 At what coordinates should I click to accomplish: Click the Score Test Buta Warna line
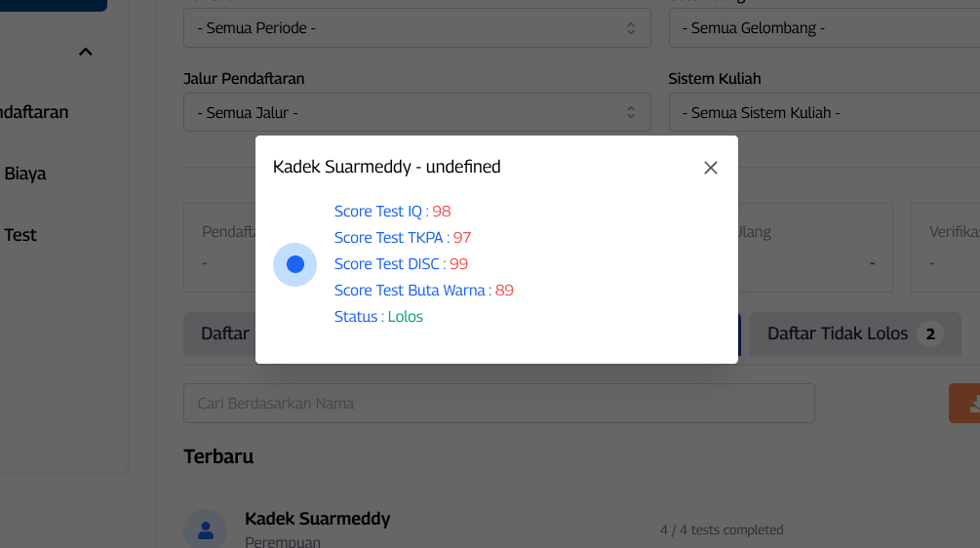[x=423, y=291]
